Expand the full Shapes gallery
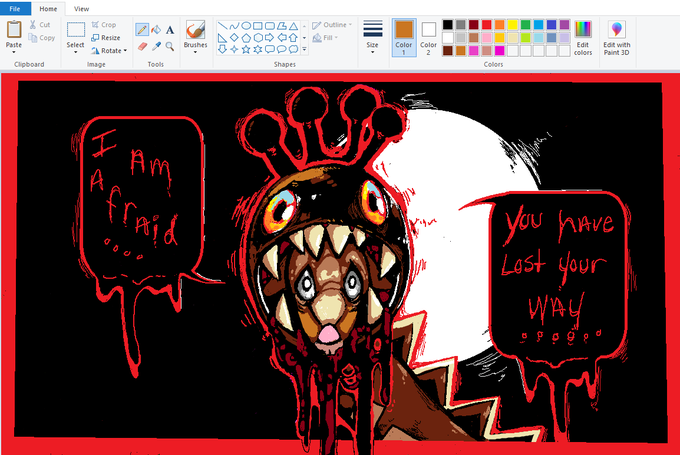Image resolution: width=680 pixels, height=455 pixels. point(304,49)
